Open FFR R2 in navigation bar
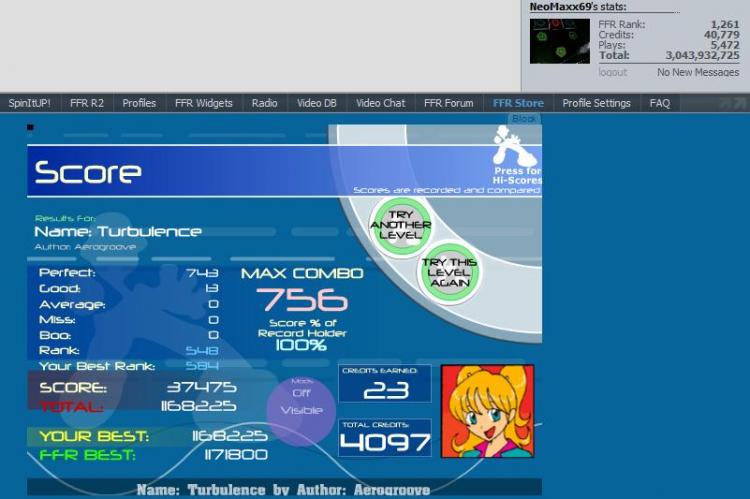 [87, 103]
